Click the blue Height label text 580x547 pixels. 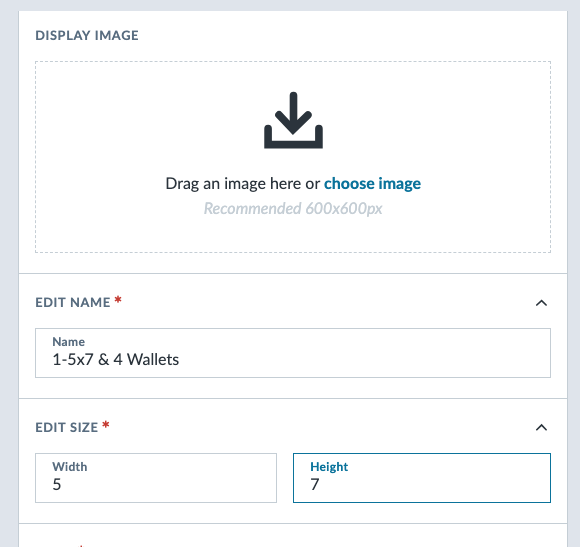coord(329,467)
